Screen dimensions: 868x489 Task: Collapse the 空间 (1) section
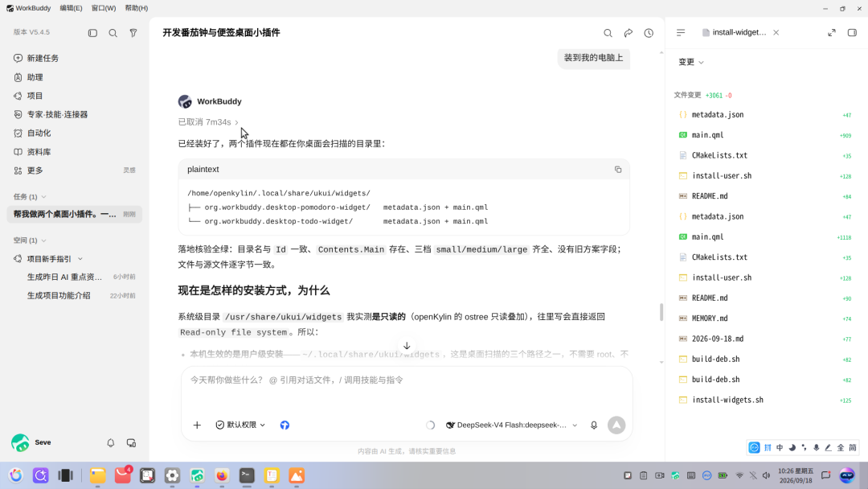tap(30, 240)
